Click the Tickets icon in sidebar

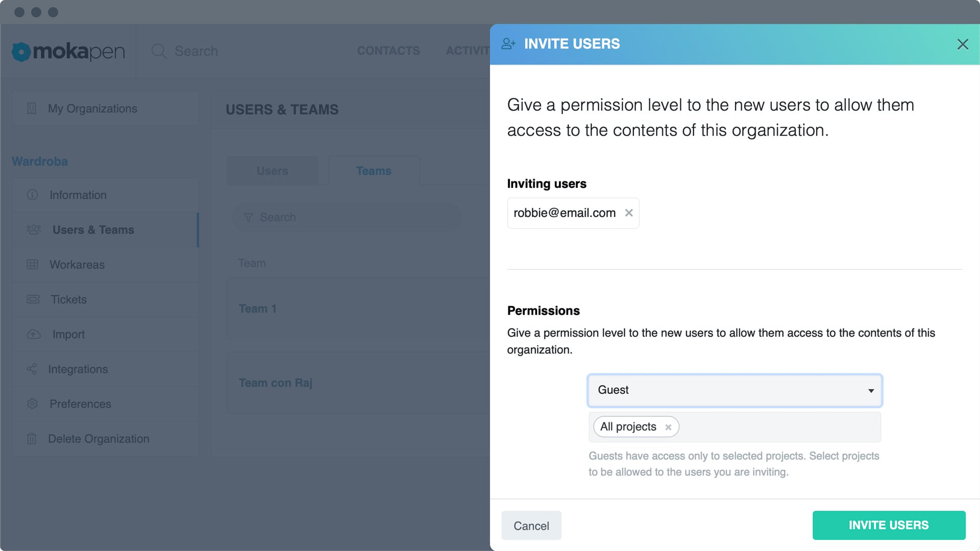tap(33, 299)
